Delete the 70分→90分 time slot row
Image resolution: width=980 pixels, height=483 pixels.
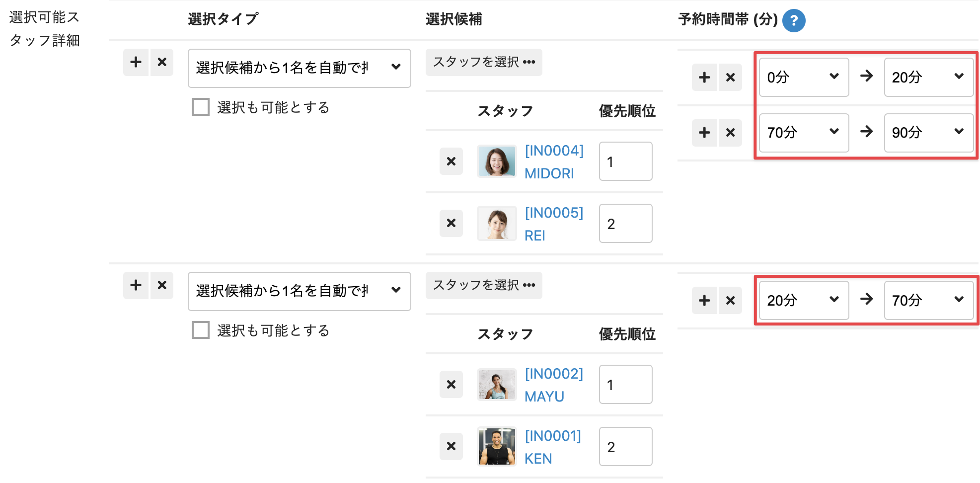pos(730,133)
